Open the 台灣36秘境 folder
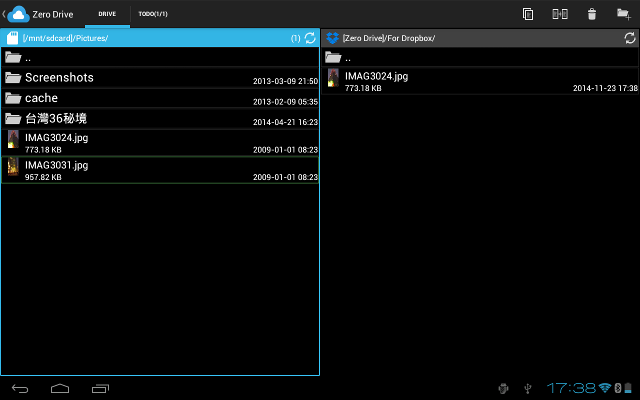The height and width of the screenshot is (400, 640). pyautogui.click(x=160, y=119)
